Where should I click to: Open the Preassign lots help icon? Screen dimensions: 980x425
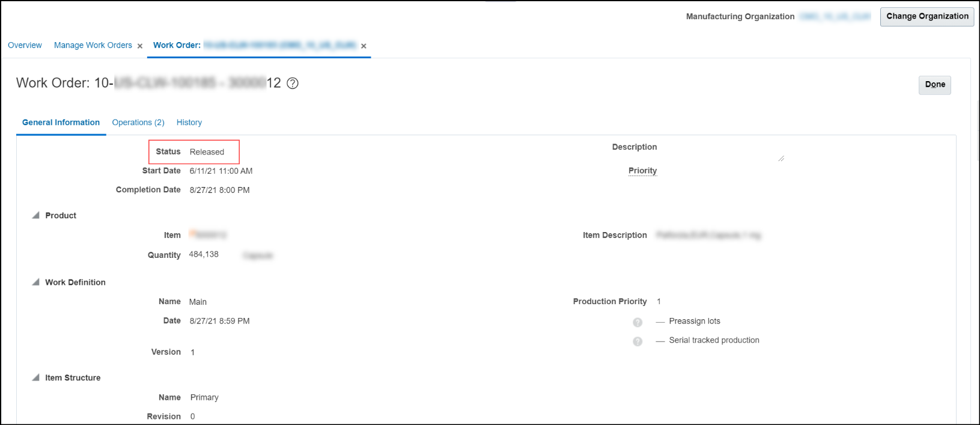click(x=638, y=322)
